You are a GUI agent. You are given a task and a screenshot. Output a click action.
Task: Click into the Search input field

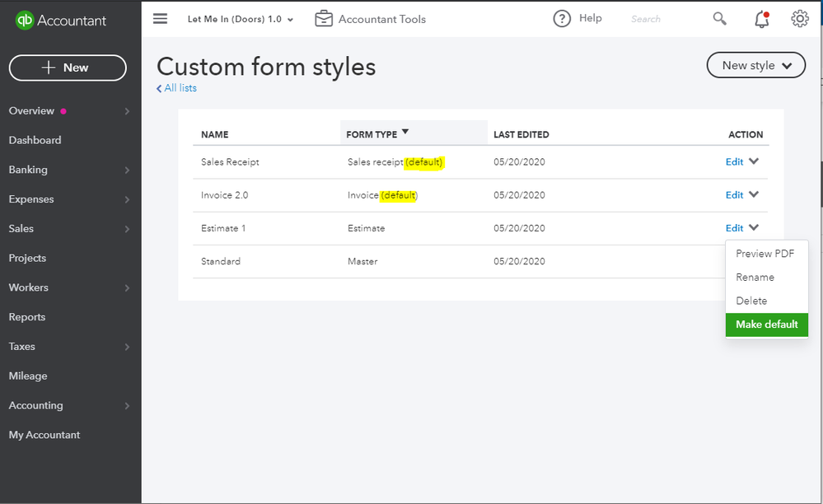pyautogui.click(x=663, y=19)
